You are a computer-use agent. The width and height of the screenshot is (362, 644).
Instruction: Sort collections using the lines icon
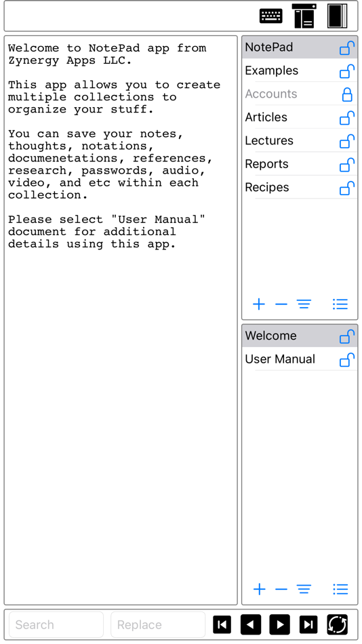[304, 304]
